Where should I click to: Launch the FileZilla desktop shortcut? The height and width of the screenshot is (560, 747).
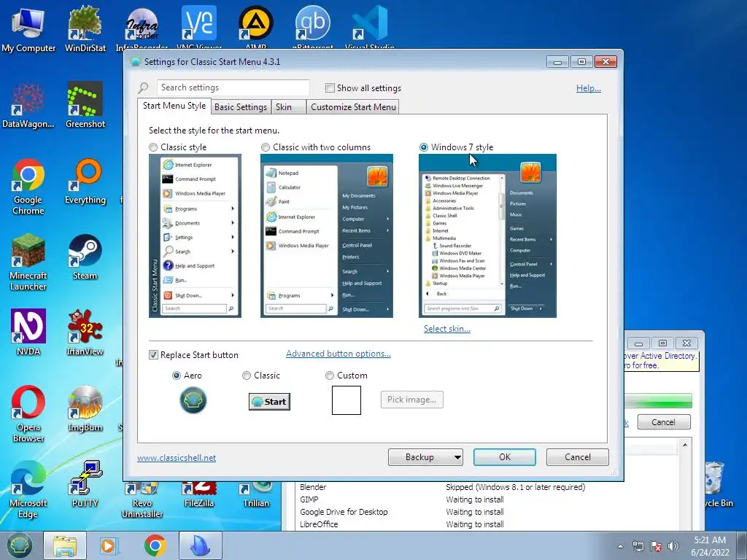click(199, 495)
